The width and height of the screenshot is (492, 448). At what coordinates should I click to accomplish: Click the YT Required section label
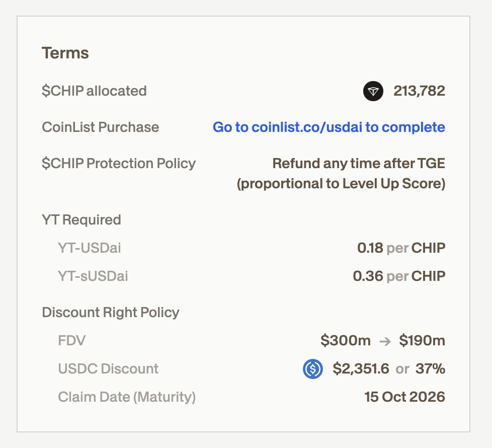81,220
